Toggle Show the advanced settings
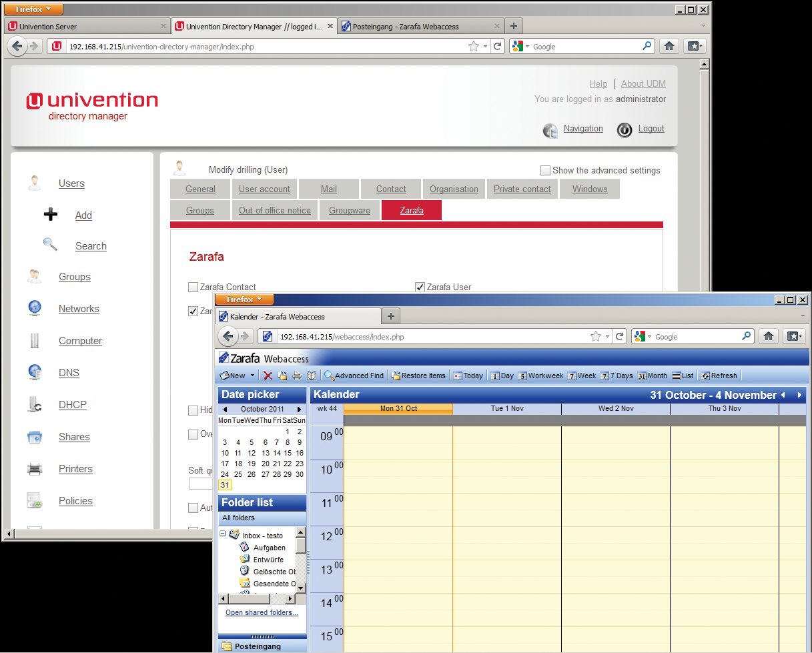The height and width of the screenshot is (653, 812). click(545, 170)
